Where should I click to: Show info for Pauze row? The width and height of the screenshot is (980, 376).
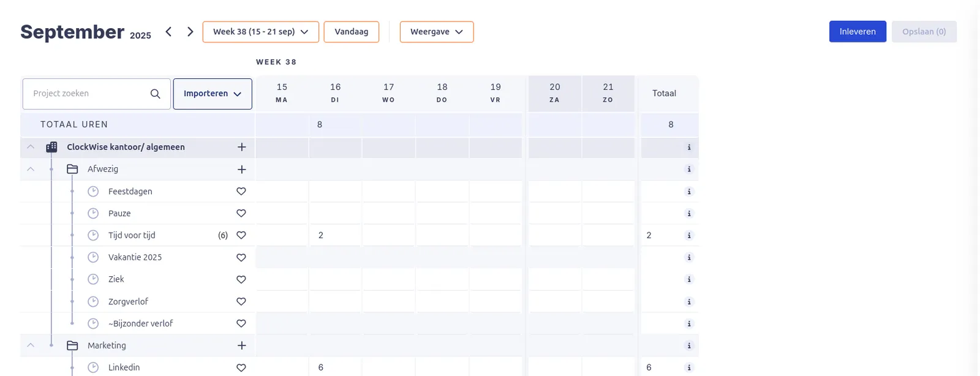[689, 214]
